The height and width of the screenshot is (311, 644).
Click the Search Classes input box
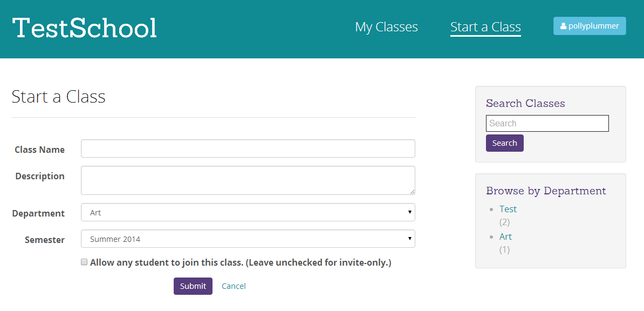[x=547, y=123]
